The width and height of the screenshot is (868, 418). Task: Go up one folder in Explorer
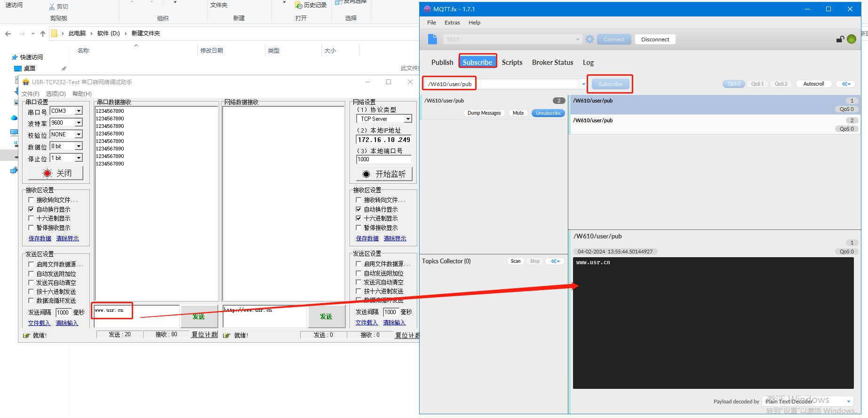point(43,33)
